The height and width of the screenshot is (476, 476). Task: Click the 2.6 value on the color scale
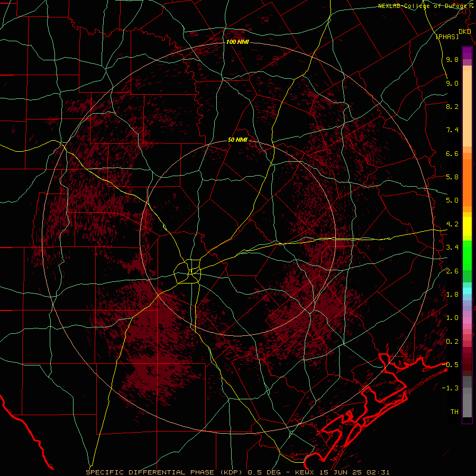pyautogui.click(x=452, y=271)
